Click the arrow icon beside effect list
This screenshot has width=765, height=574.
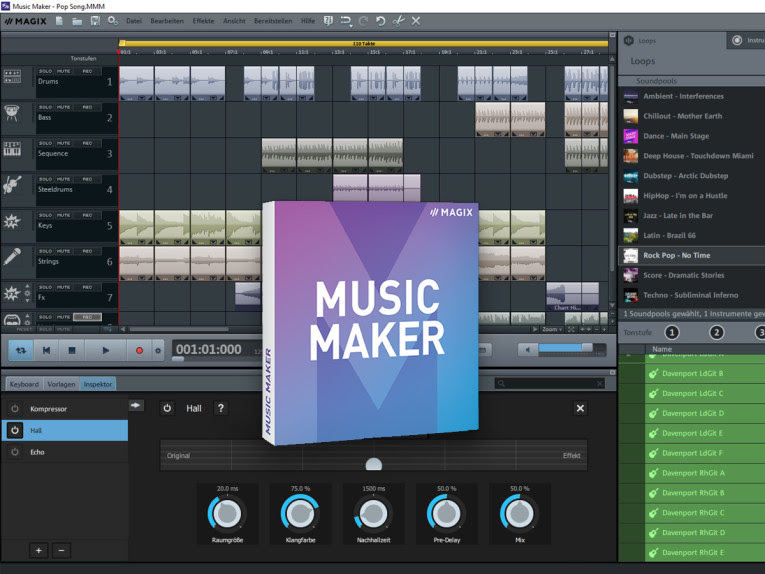[136, 405]
